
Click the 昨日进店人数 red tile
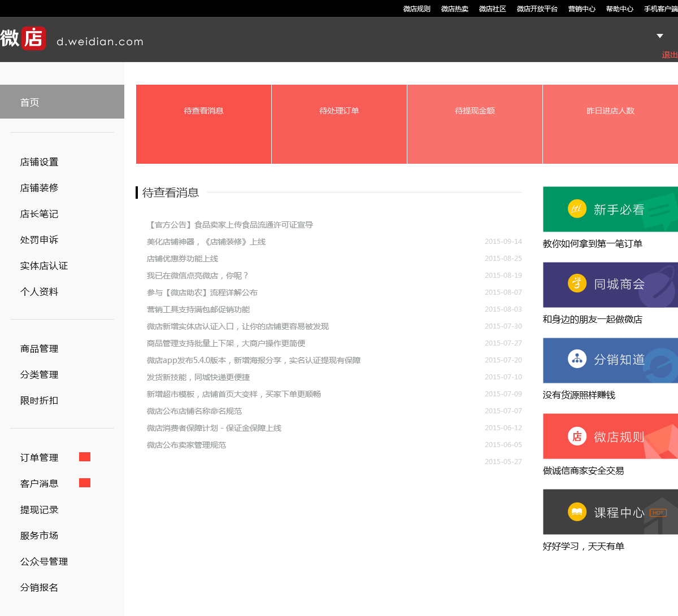[610, 124]
